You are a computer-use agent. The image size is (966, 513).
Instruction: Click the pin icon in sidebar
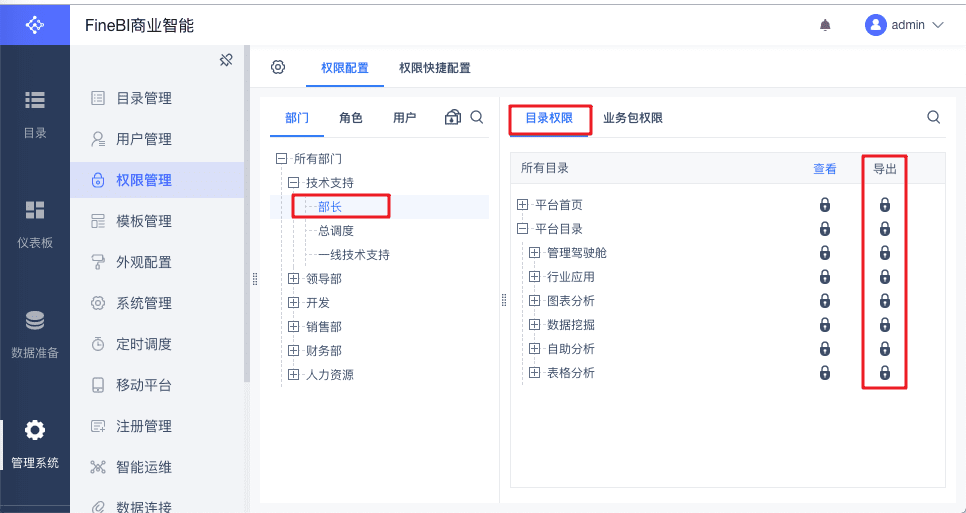226,60
